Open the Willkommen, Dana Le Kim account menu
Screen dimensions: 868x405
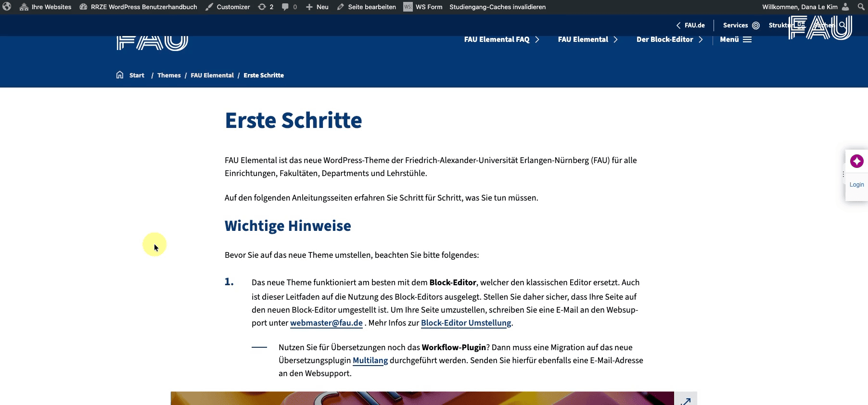pos(805,7)
